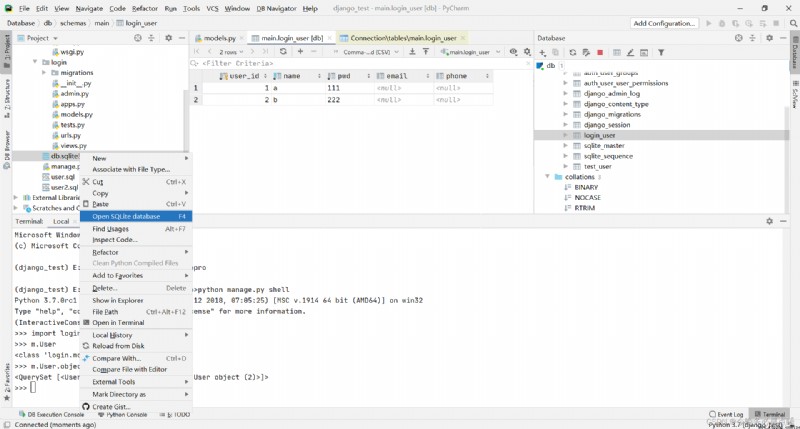
Task: Click the Filter Criteria input field
Action: coord(360,63)
